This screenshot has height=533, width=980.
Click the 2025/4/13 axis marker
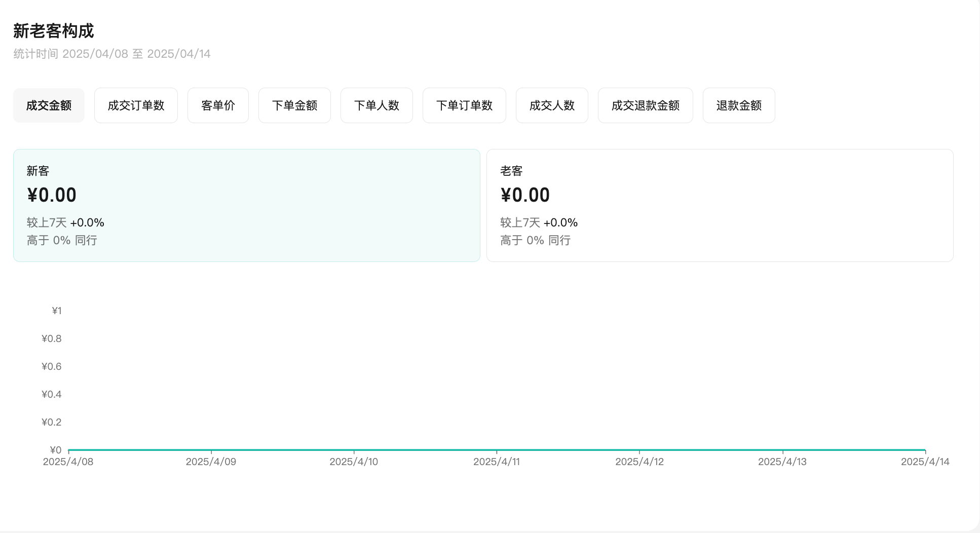click(782, 450)
